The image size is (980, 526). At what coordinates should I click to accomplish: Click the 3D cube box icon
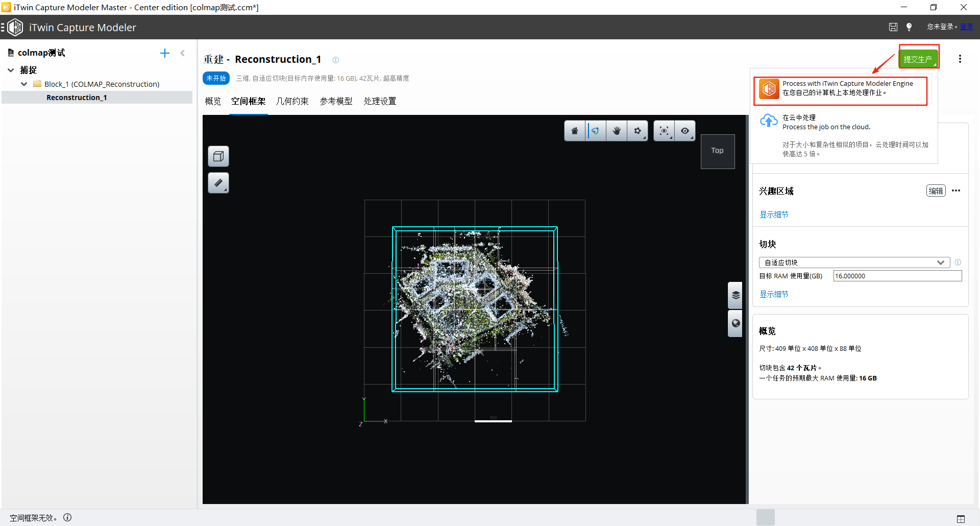coord(218,156)
